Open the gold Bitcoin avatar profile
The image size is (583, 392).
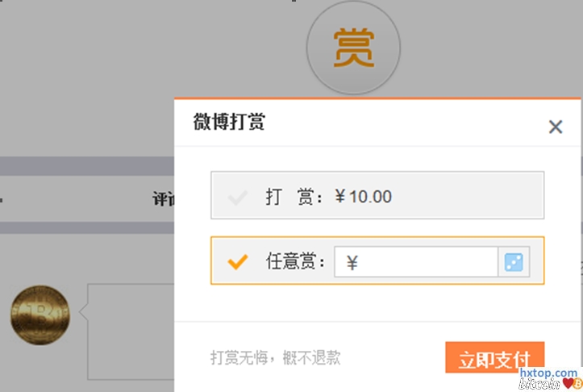tap(40, 315)
